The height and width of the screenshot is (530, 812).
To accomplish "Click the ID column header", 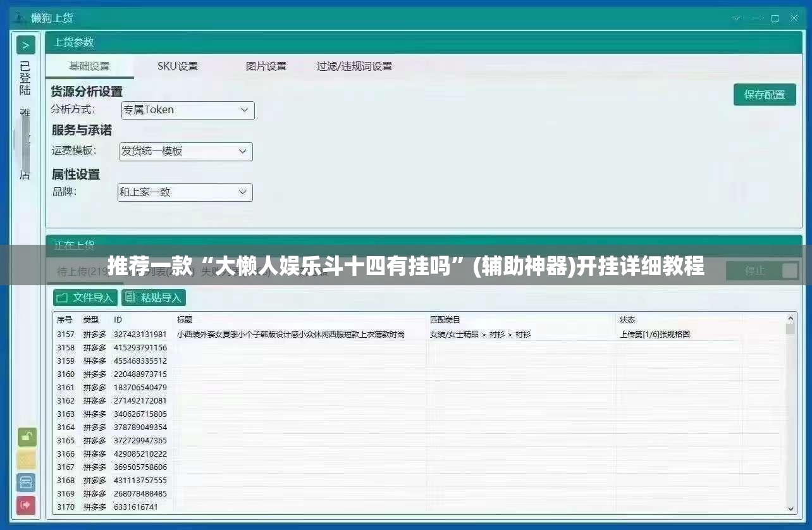I will tap(118, 320).
